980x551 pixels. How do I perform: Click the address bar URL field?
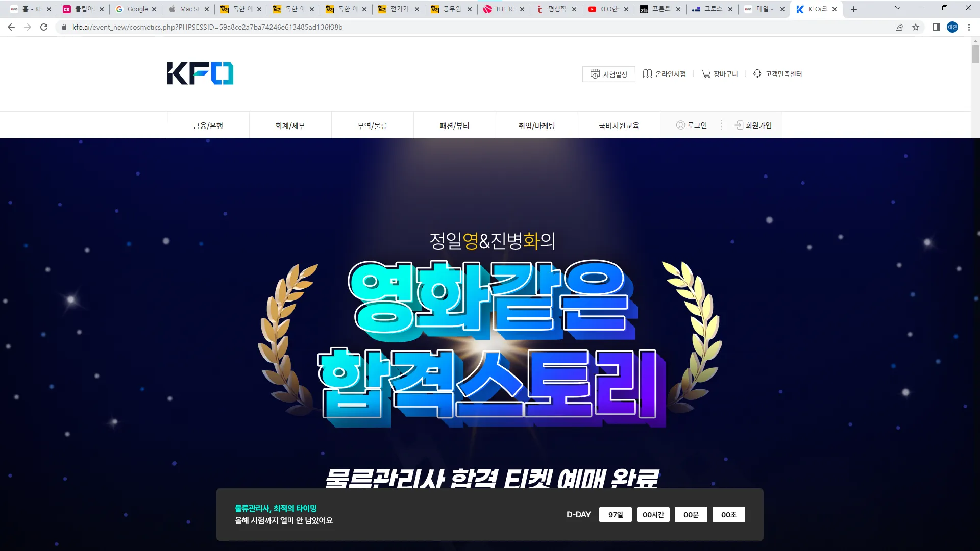[207, 27]
